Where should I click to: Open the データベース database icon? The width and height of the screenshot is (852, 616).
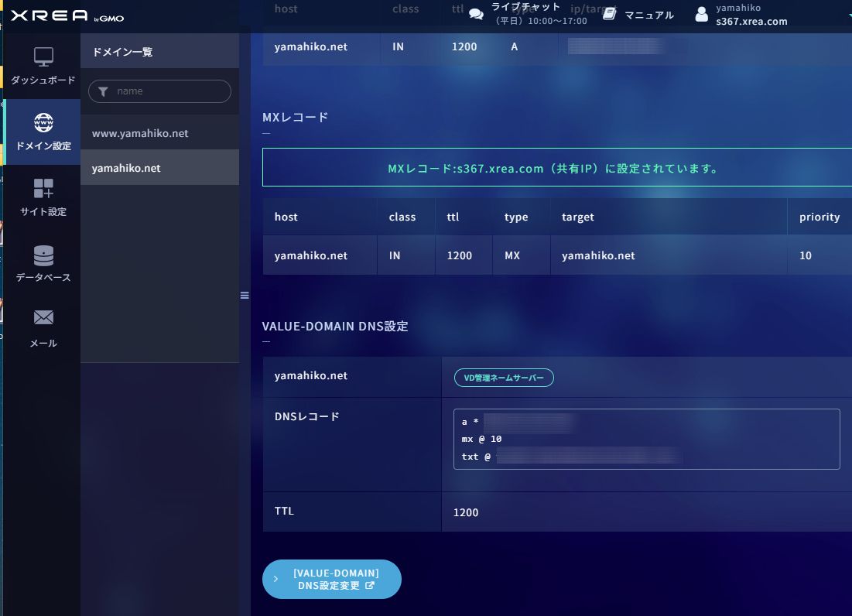point(43,255)
